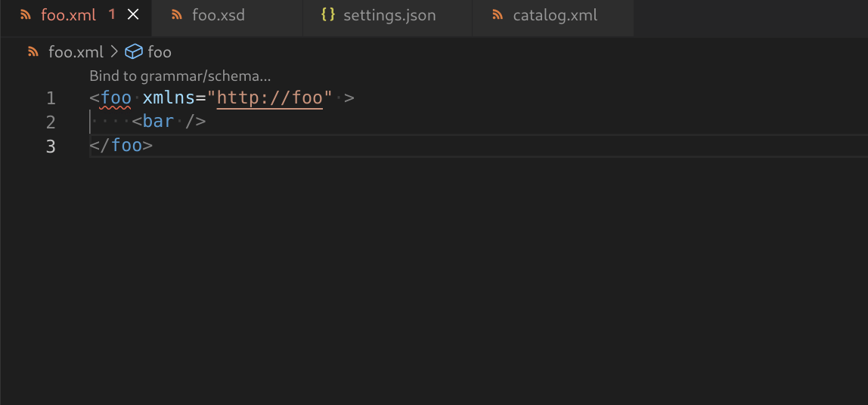Click the foo element cube icon in breadcrumb
The image size is (868, 405).
pyautogui.click(x=134, y=52)
